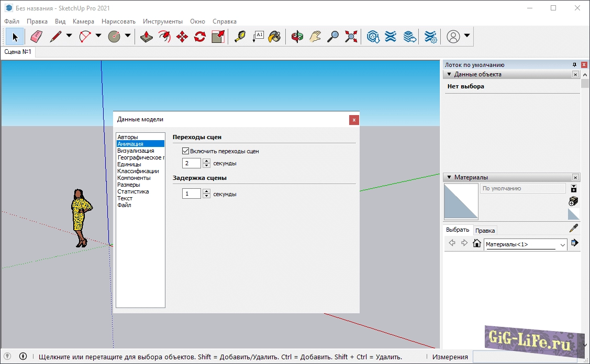Viewport: 590px width, 364px height.
Task: Select the Eraser tool in toolbar
Action: coord(36,37)
